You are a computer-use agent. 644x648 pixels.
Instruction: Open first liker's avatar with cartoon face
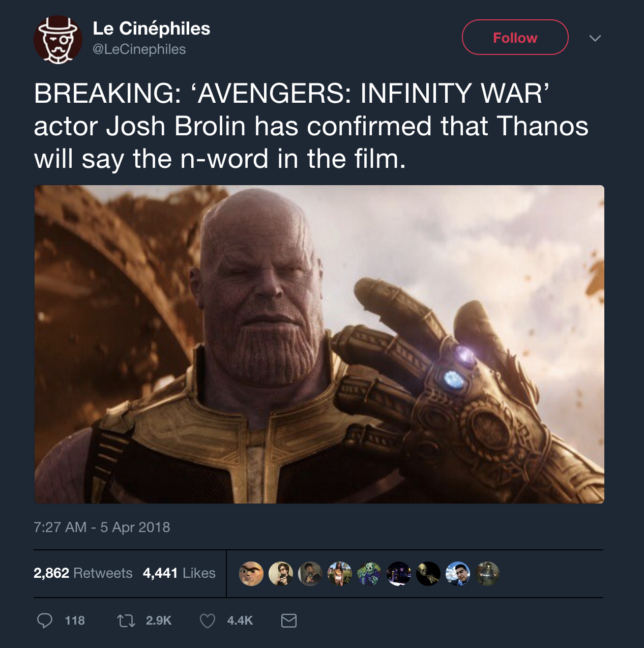(x=251, y=574)
